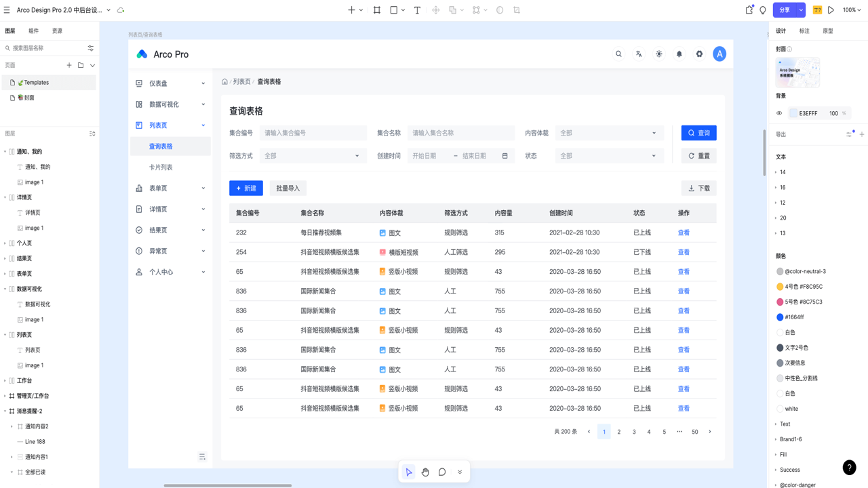Click the language translate icon in header
The image size is (868, 488).
(x=639, y=54)
